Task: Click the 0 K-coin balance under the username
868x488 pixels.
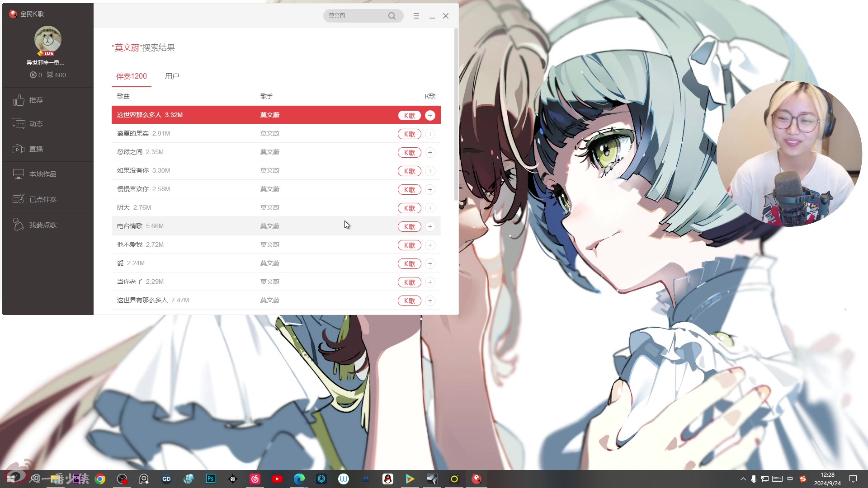Action: tap(36, 75)
